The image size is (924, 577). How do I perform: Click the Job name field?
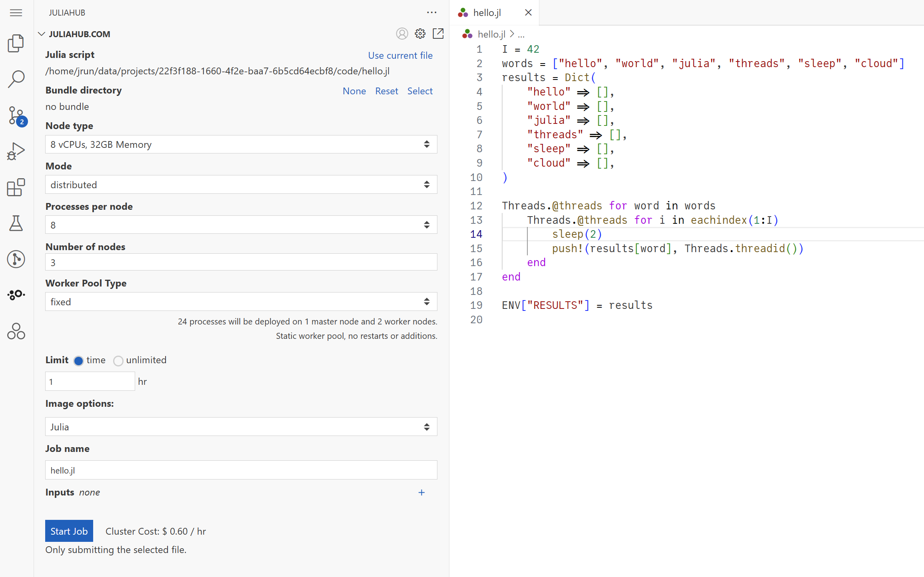[241, 470]
